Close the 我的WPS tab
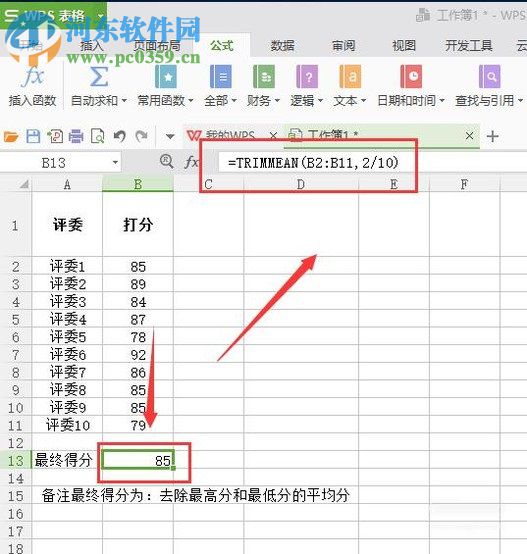Viewport: 527px width, 554px height. (x=273, y=136)
